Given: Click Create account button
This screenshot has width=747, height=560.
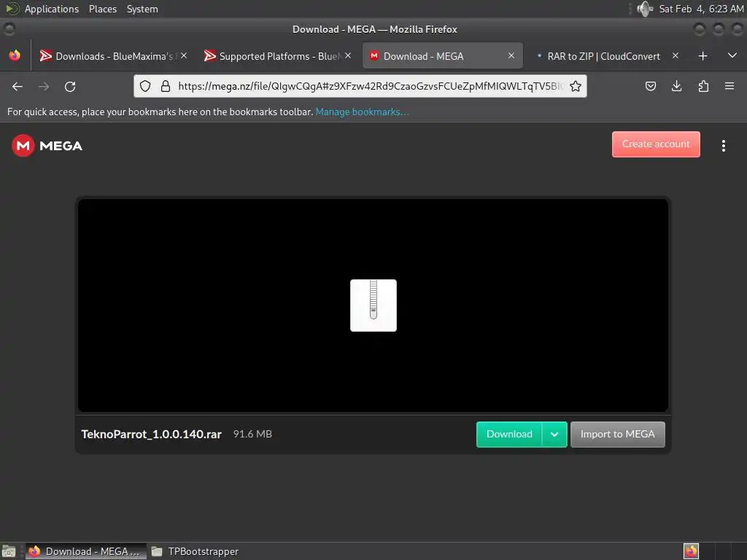Looking at the screenshot, I should tap(656, 144).
